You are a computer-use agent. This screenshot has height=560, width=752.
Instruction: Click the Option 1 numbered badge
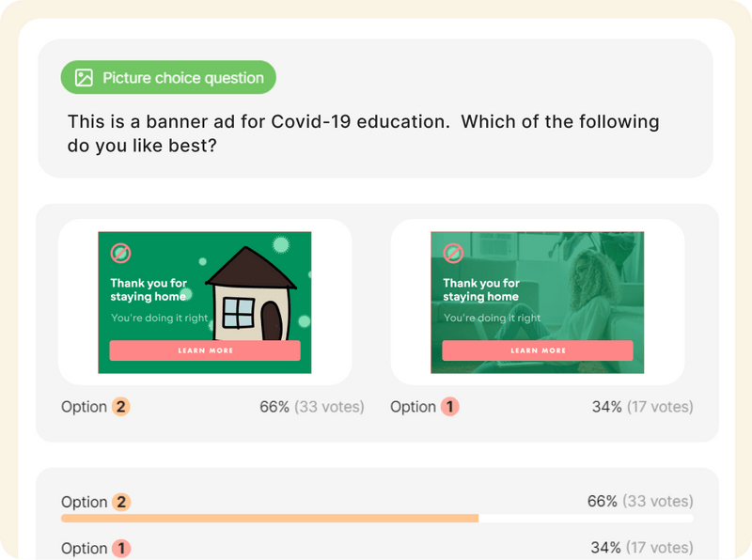(449, 406)
